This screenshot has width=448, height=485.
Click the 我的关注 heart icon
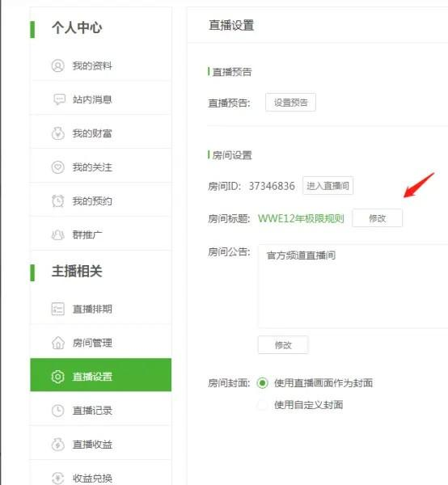(x=58, y=167)
